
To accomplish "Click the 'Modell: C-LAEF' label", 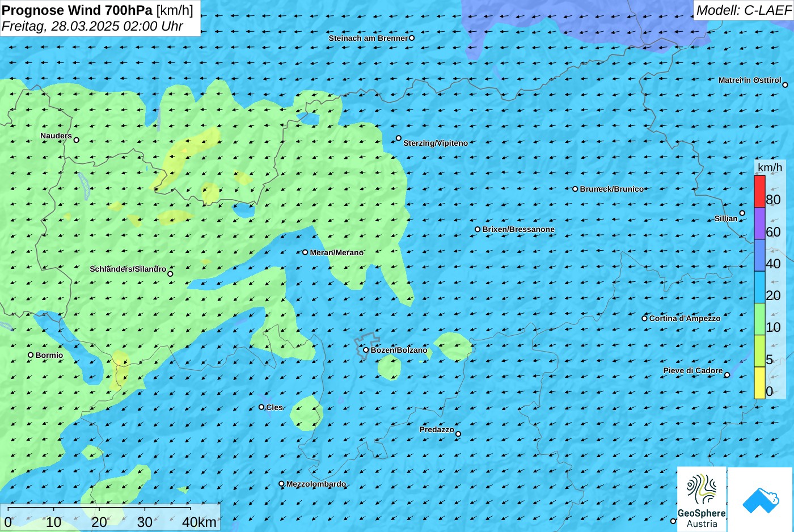I will coord(744,10).
